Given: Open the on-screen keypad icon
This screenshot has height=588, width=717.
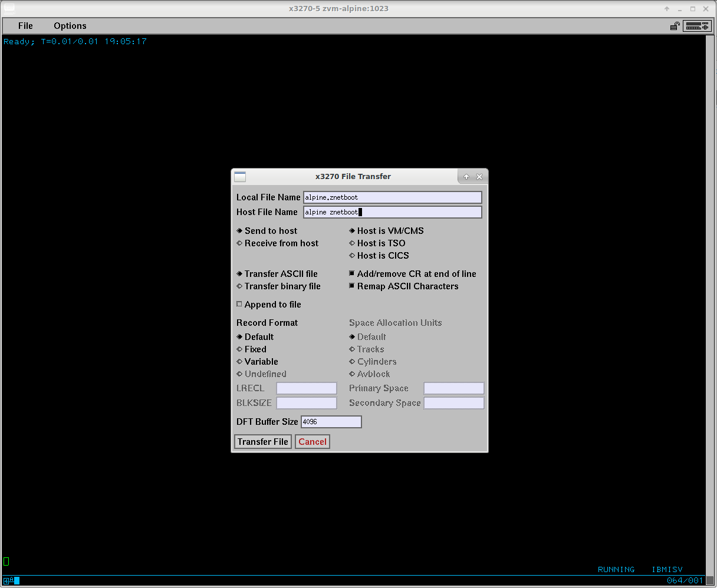Looking at the screenshot, I should coord(697,26).
